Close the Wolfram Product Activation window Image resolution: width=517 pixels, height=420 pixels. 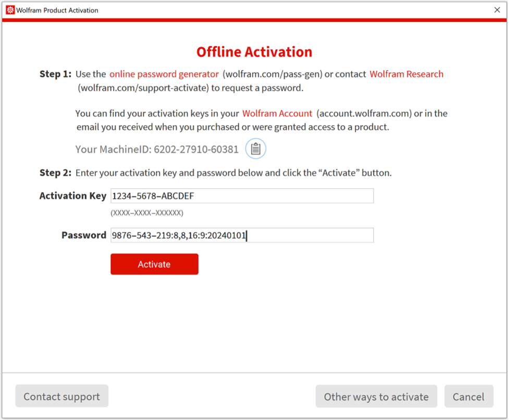coord(497,10)
